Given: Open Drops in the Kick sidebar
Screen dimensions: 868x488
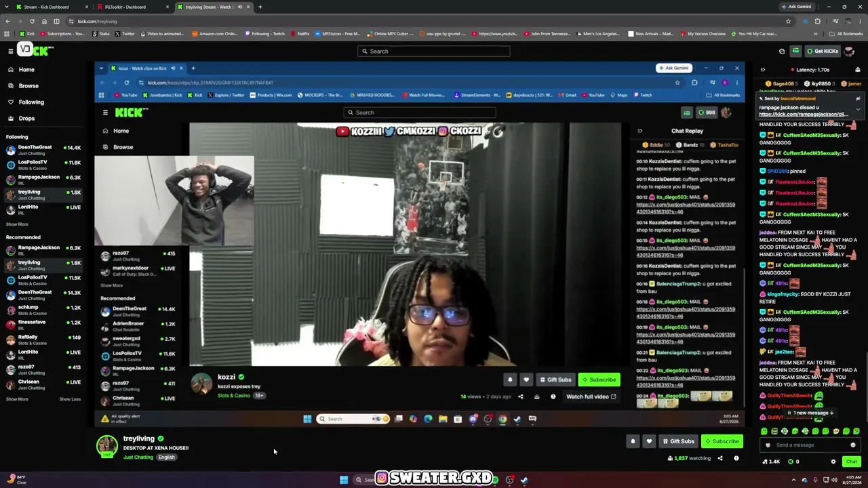Looking at the screenshot, I should pyautogui.click(x=26, y=118).
